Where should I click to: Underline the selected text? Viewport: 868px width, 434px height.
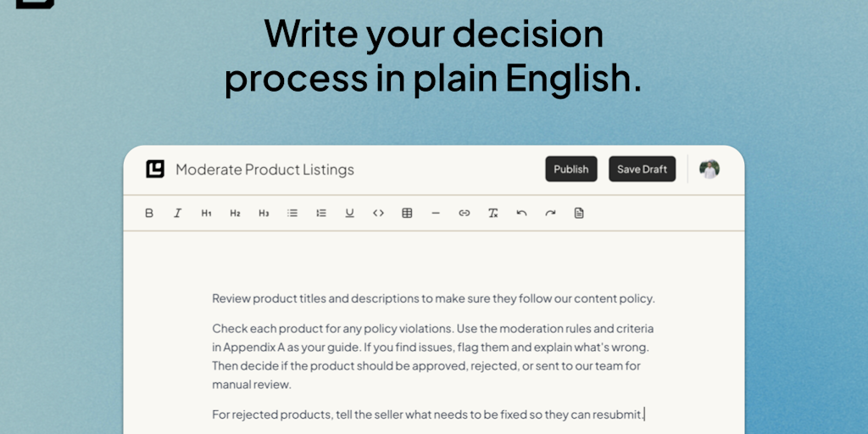point(349,213)
